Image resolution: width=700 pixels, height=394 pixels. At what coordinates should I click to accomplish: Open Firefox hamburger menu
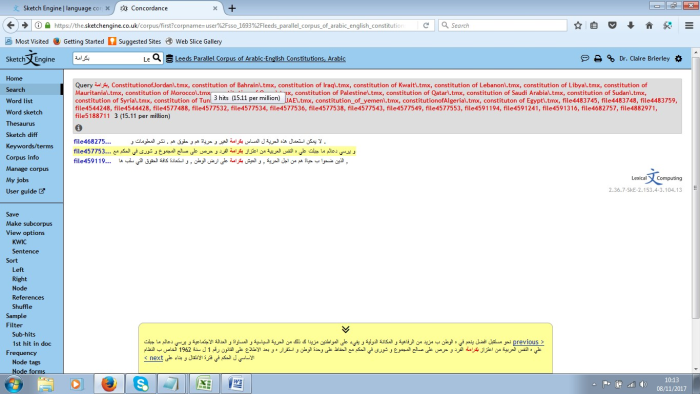pos(689,25)
